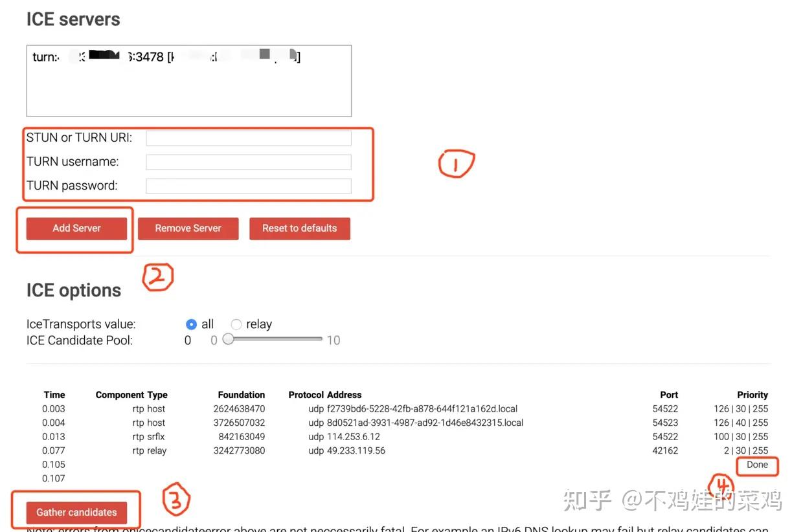This screenshot has width=803, height=532.
Task: Click the TURN password input field
Action: point(248,186)
